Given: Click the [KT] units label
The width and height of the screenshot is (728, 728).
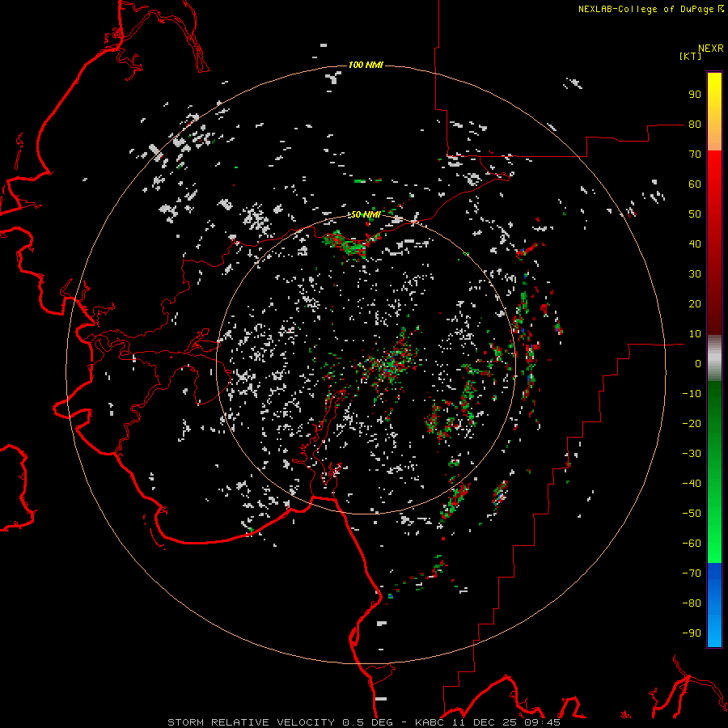Looking at the screenshot, I should [691, 56].
